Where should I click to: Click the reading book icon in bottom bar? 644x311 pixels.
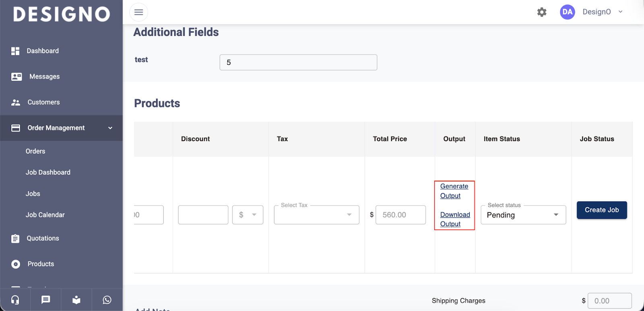click(x=76, y=300)
